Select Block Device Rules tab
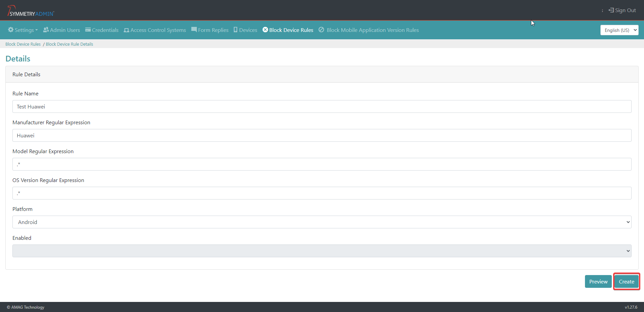Screen dimensions: 644x312 (288, 30)
